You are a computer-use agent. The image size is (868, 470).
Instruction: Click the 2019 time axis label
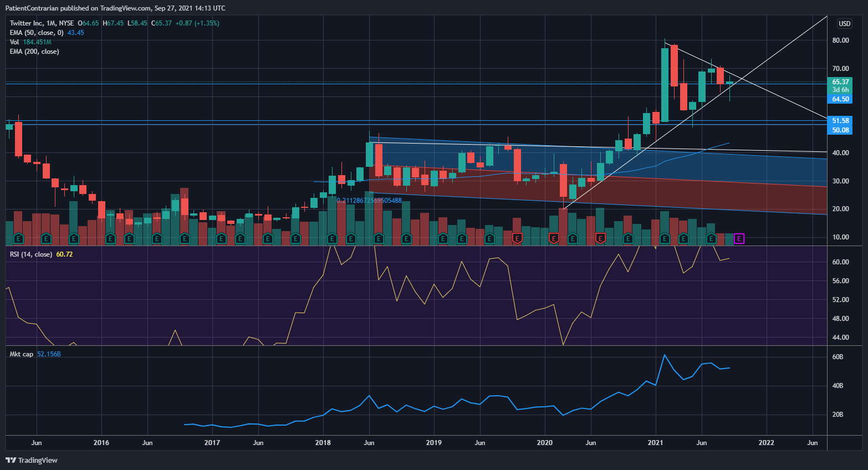click(434, 443)
